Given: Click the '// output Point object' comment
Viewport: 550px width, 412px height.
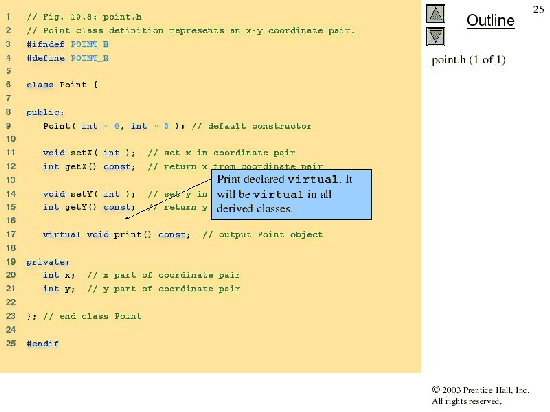Looking at the screenshot, I should coord(262,234).
